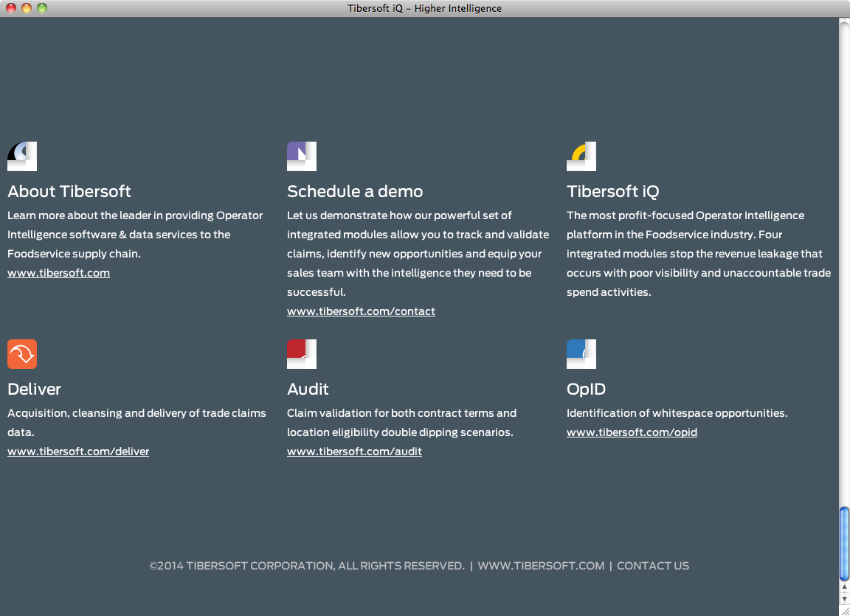Follow the www.tibersoft.com/opid link
The height and width of the screenshot is (616, 850).
[632, 432]
